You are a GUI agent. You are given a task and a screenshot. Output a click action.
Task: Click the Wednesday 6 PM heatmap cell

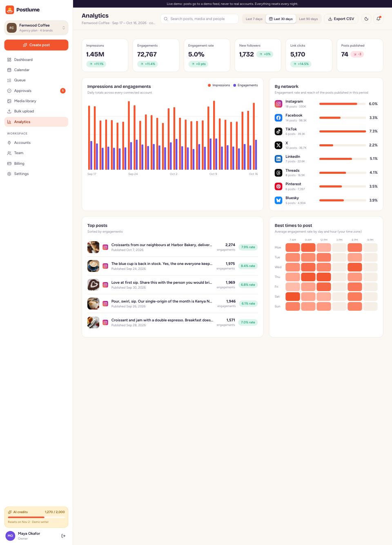pyautogui.click(x=355, y=267)
